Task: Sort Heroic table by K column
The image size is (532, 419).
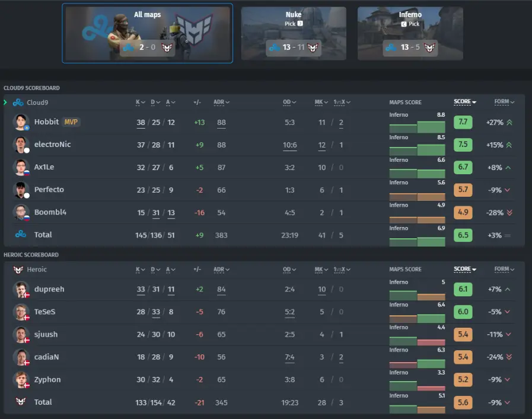Action: pyautogui.click(x=140, y=270)
